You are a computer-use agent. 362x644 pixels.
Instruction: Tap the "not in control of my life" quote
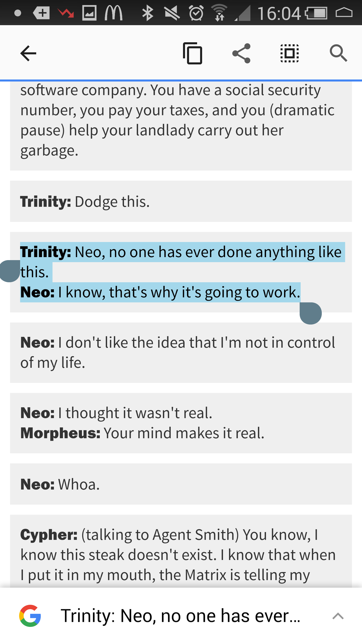tap(181, 353)
